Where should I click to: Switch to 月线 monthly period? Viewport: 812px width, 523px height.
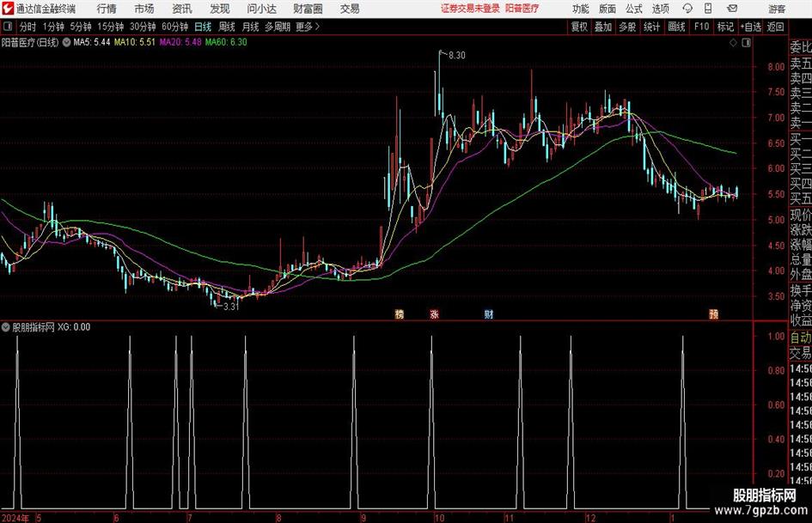[251, 27]
